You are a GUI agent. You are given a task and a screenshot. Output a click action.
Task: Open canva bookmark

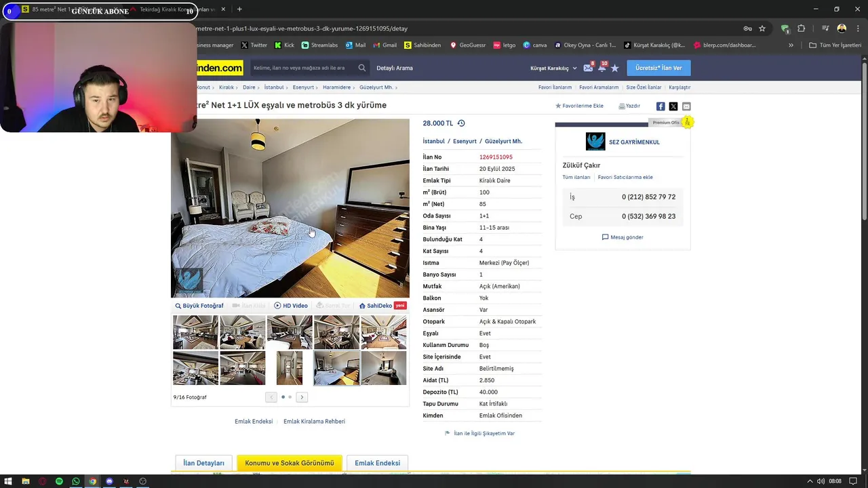coord(534,45)
